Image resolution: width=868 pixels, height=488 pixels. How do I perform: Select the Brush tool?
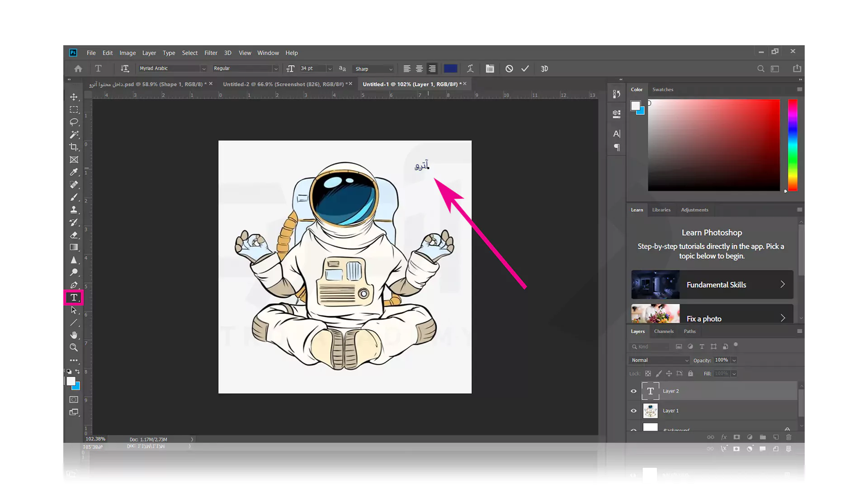tap(74, 197)
